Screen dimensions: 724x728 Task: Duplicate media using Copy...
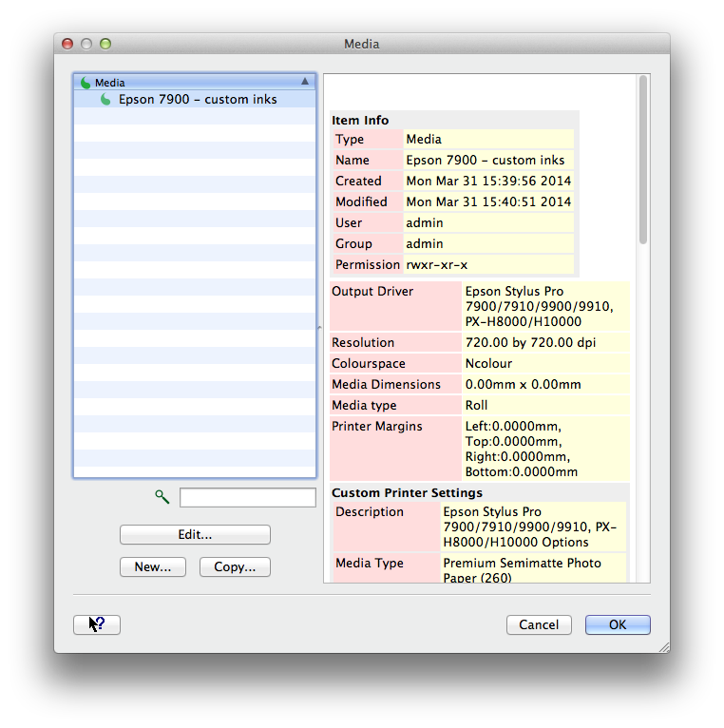(x=235, y=566)
